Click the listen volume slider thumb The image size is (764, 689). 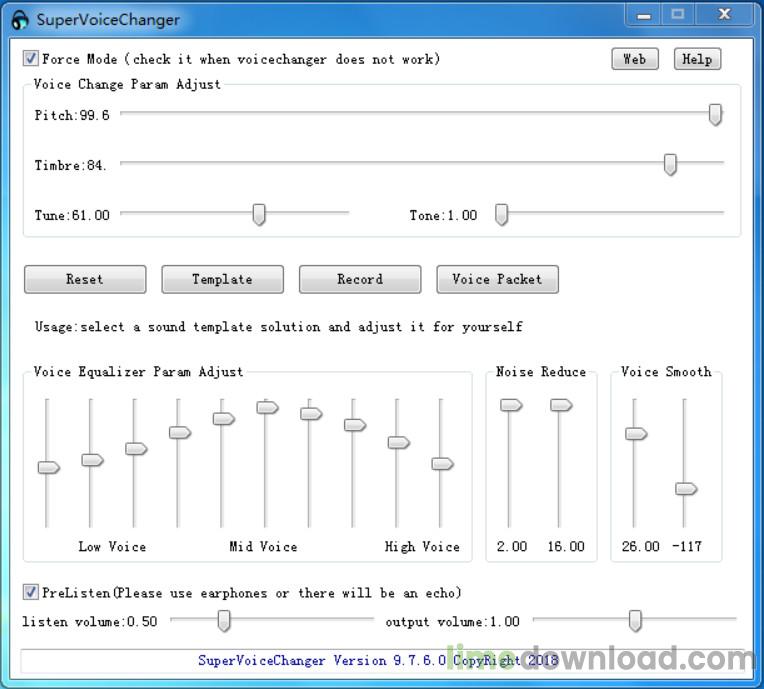tap(224, 621)
